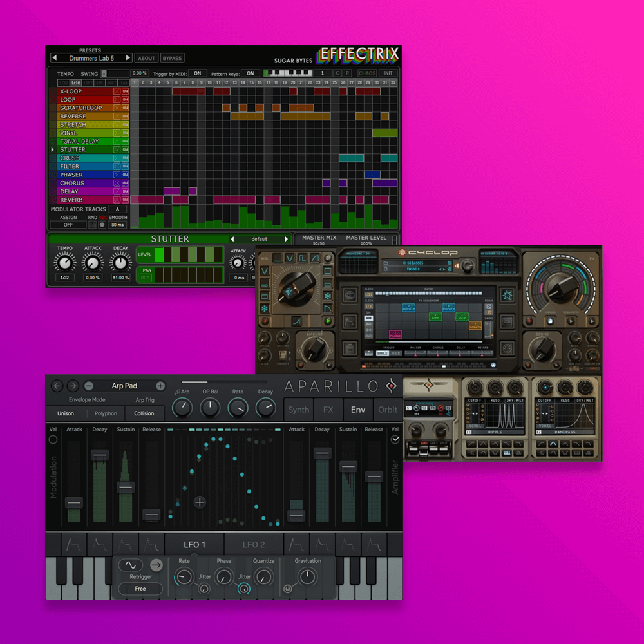Click the ABOUT button in Effectrix

tap(147, 59)
